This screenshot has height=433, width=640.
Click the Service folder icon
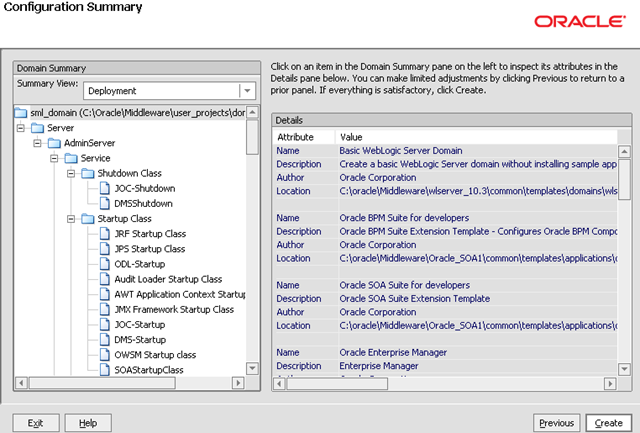[71, 158]
